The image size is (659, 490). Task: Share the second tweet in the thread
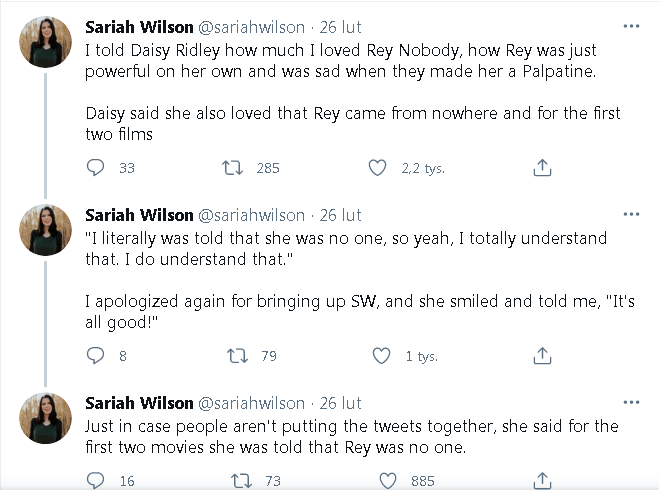coord(541,355)
